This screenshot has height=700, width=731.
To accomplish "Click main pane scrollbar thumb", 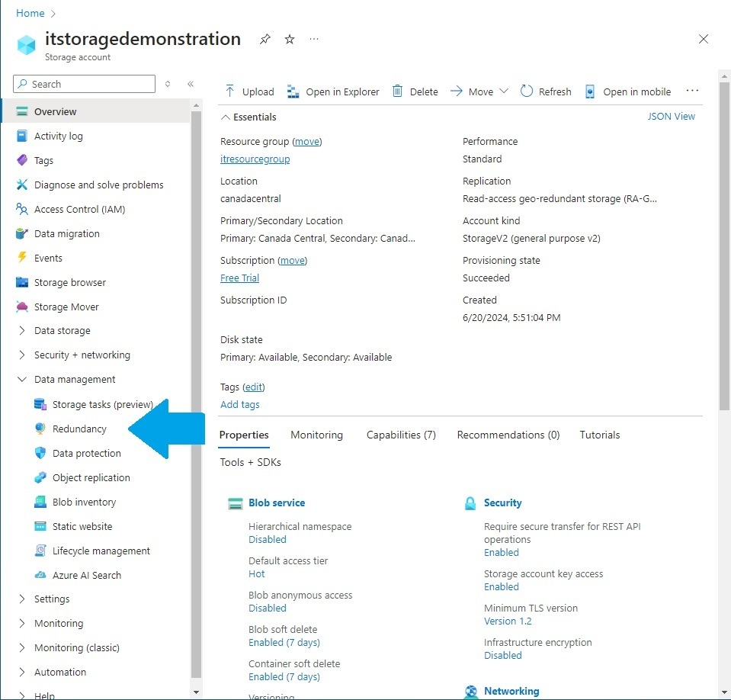I will pyautogui.click(x=724, y=246).
